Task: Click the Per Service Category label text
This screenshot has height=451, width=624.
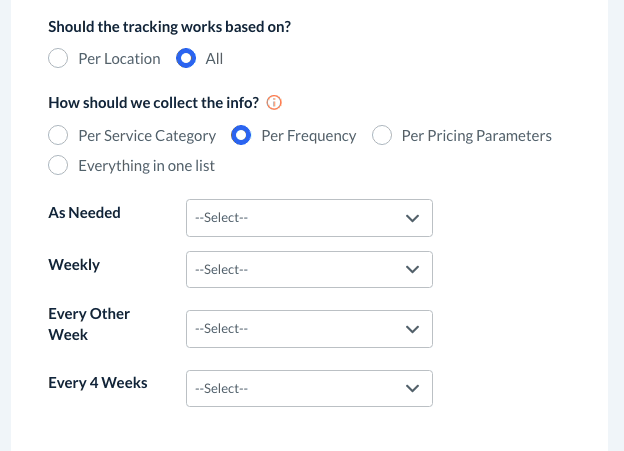Action: click(147, 135)
